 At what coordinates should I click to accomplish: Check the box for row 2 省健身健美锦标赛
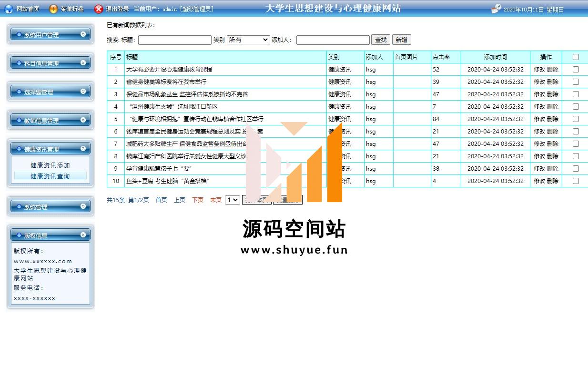(576, 82)
